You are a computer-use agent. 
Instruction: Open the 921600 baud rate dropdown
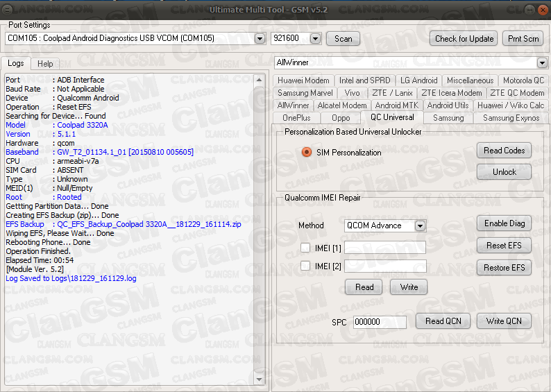(315, 38)
